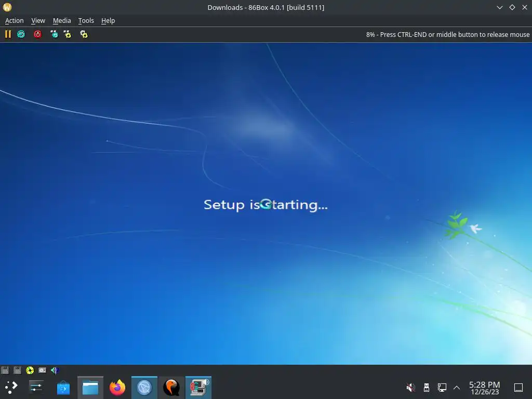Click the second floppy drive status icon

[17, 370]
